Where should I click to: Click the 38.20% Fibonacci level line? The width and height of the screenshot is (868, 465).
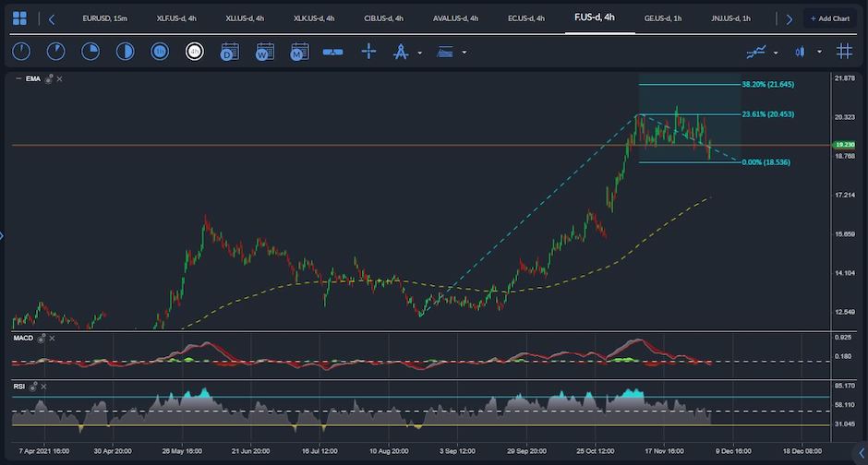(x=689, y=85)
